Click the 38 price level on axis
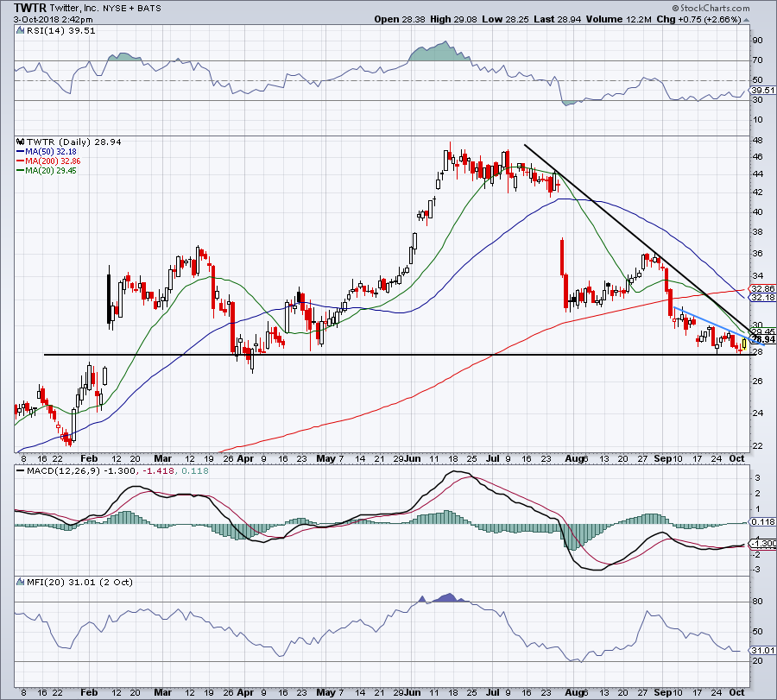 [757, 232]
